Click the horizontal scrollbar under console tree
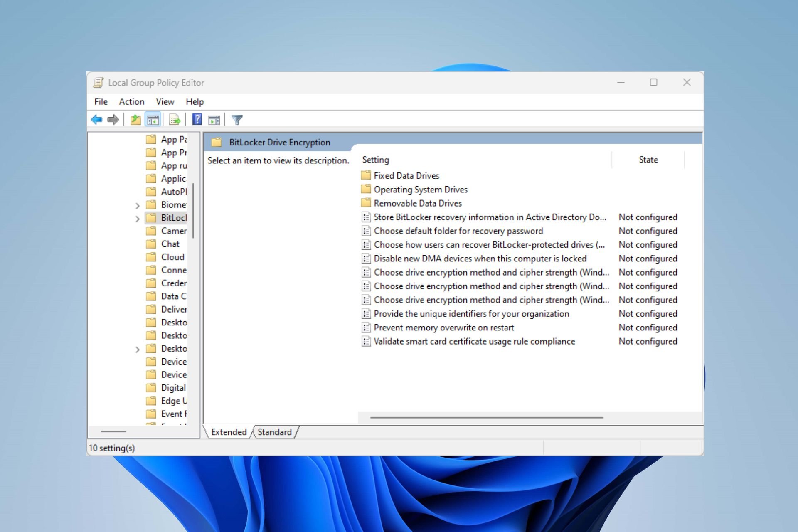Viewport: 798px width, 532px height. pos(113,431)
